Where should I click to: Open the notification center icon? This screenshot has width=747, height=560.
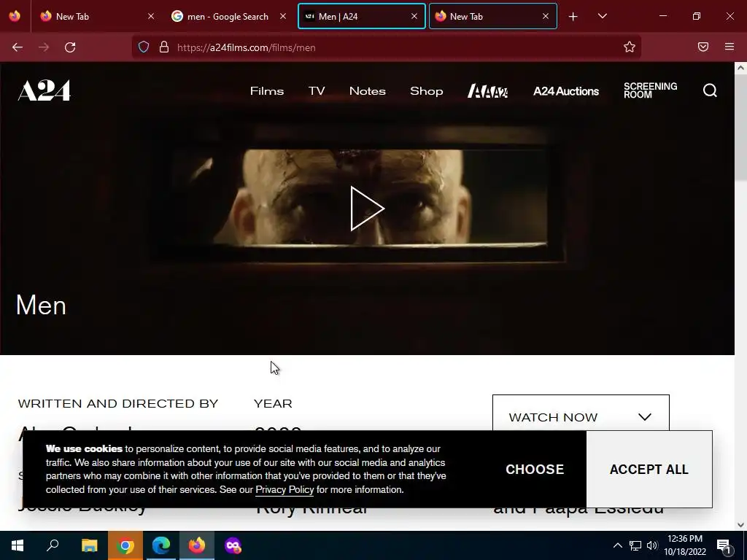pyautogui.click(x=723, y=545)
